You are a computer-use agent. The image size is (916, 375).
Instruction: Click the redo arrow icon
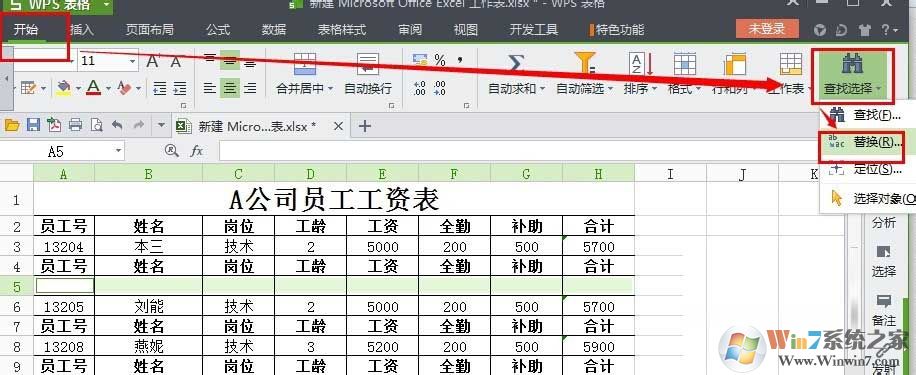coord(138,125)
